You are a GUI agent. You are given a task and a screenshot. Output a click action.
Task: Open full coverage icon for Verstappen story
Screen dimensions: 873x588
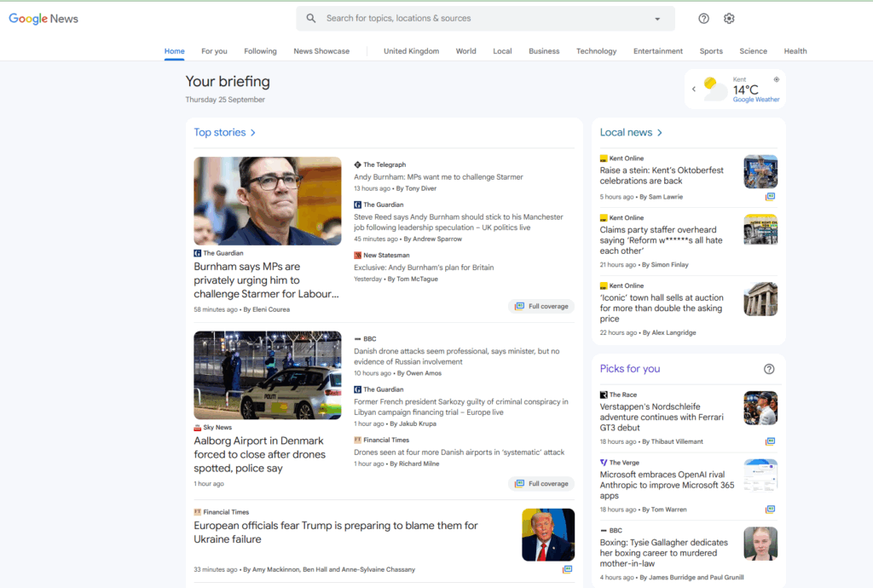click(x=770, y=441)
